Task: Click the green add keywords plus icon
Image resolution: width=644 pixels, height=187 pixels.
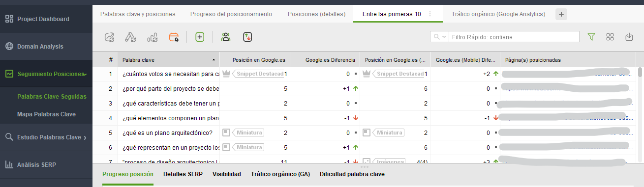Action: [x=200, y=37]
